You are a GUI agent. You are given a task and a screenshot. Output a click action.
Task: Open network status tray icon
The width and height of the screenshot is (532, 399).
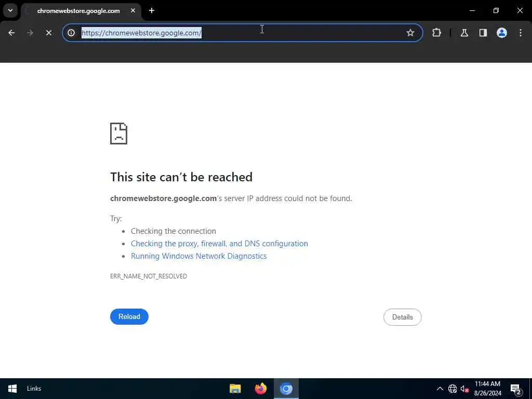point(453,389)
